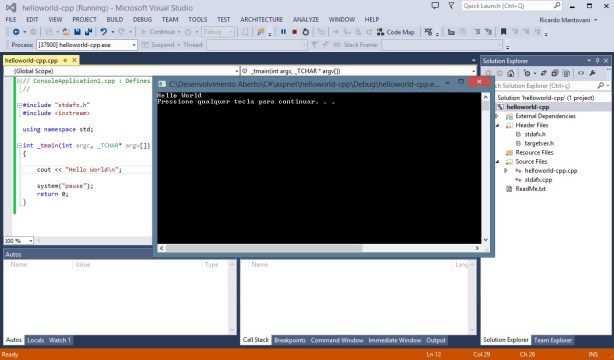Image resolution: width=614 pixels, height=360 pixels.
Task: Open Properties wrench icon in Solution Explorer
Action: pos(592,73)
